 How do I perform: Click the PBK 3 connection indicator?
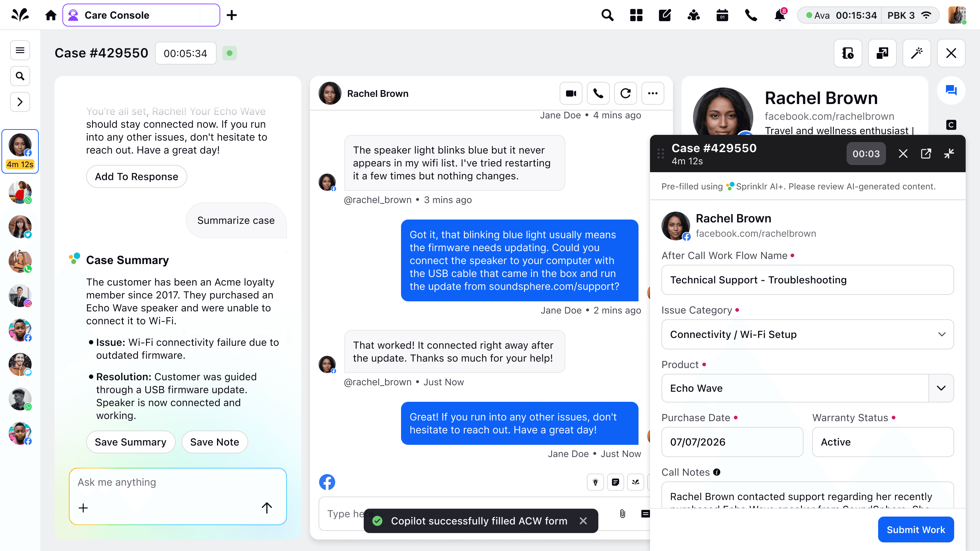pos(909,15)
